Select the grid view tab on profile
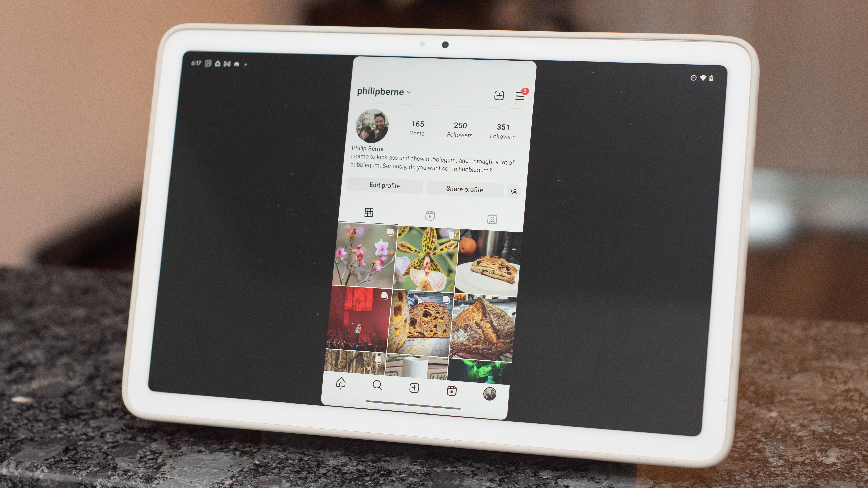This screenshot has height=488, width=868. point(369,213)
